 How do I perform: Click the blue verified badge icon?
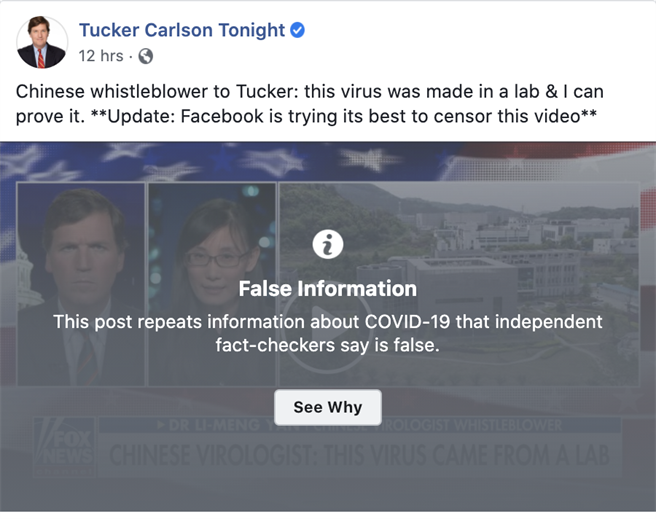coord(297,30)
